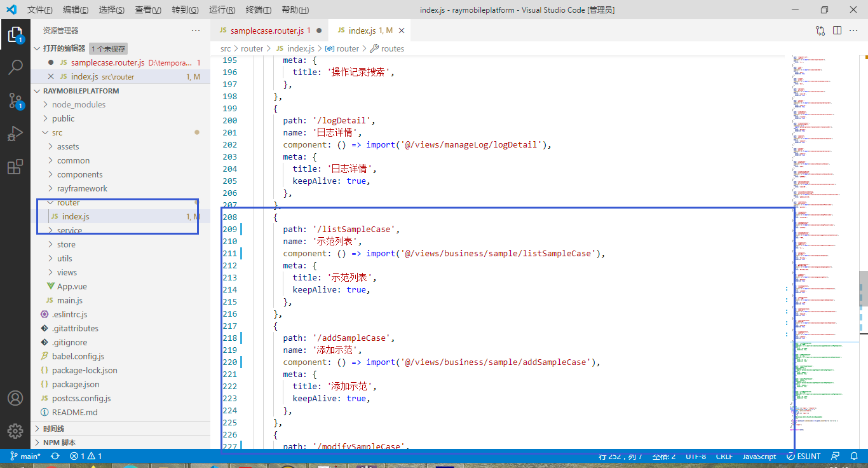868x468 pixels.
Task: Open the Extensions view
Action: pos(15,167)
